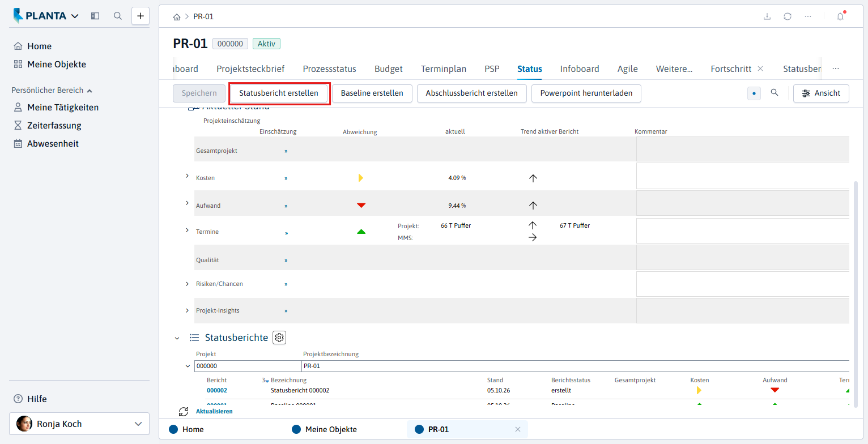Close the PR-01 bottom tab

pos(517,429)
